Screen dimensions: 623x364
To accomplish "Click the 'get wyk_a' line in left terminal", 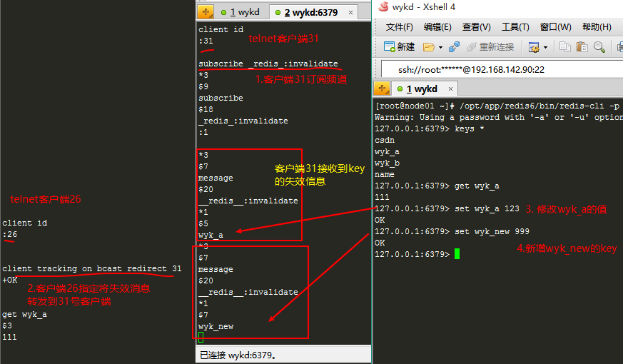I will pyautogui.click(x=25, y=314).
